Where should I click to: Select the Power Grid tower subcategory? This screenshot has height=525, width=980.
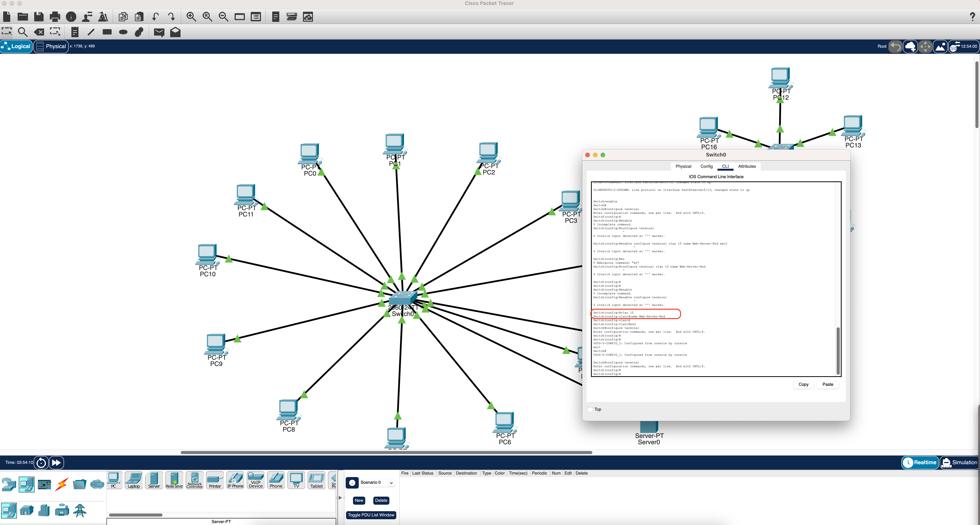click(80, 510)
